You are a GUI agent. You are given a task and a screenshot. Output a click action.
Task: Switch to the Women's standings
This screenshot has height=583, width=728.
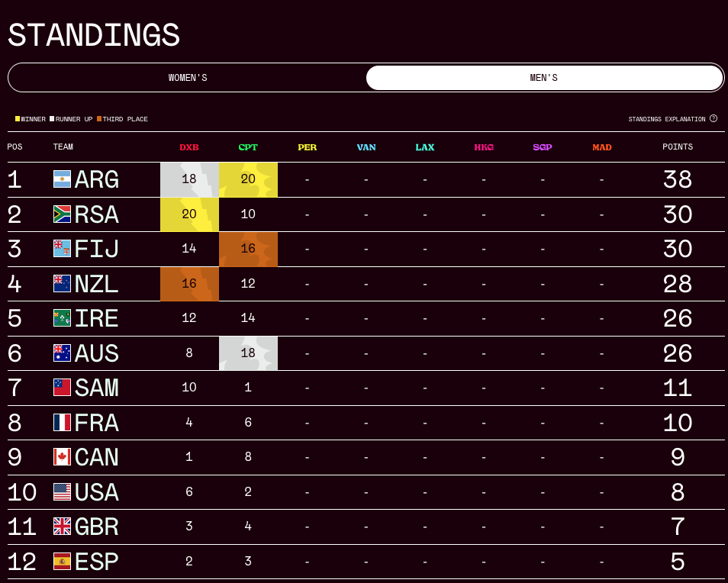tap(188, 78)
